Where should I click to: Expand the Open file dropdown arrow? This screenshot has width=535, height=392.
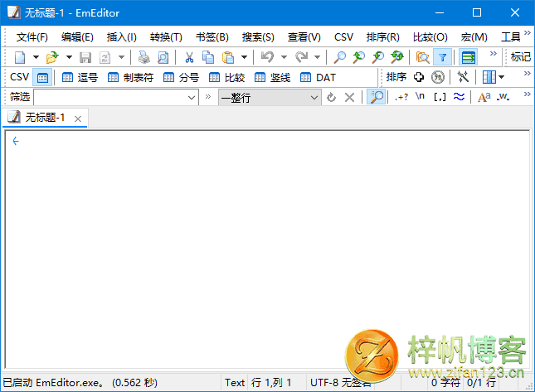69,57
